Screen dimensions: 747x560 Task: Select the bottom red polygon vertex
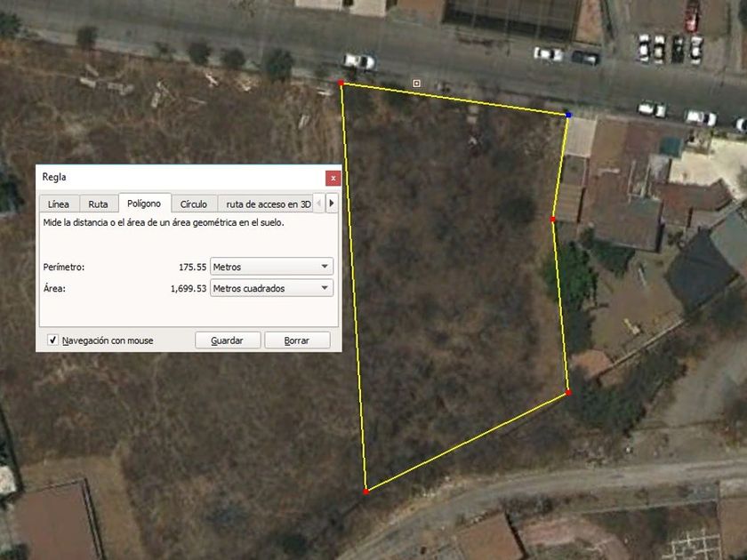pyautogui.click(x=365, y=492)
